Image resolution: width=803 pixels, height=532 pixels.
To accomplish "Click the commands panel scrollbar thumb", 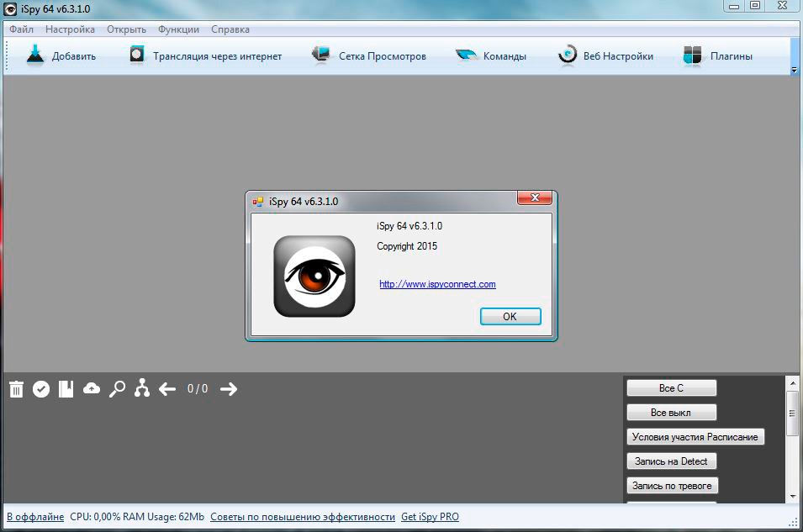I will pyautogui.click(x=792, y=413).
